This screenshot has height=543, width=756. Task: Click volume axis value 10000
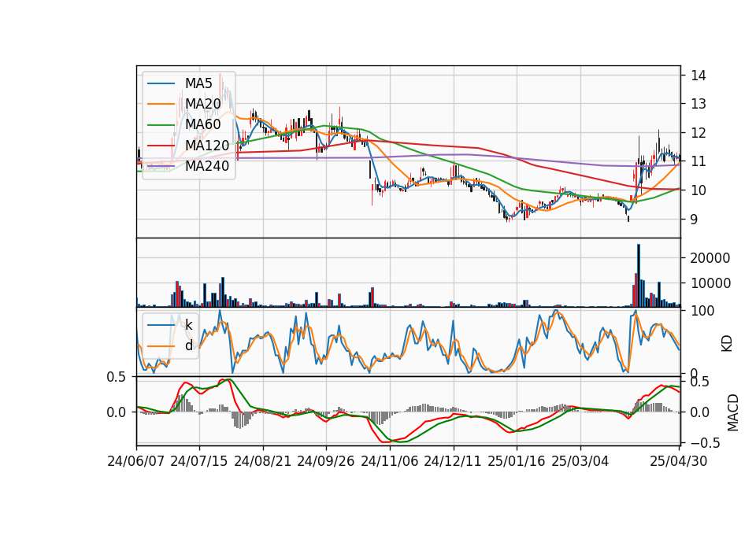(x=710, y=283)
